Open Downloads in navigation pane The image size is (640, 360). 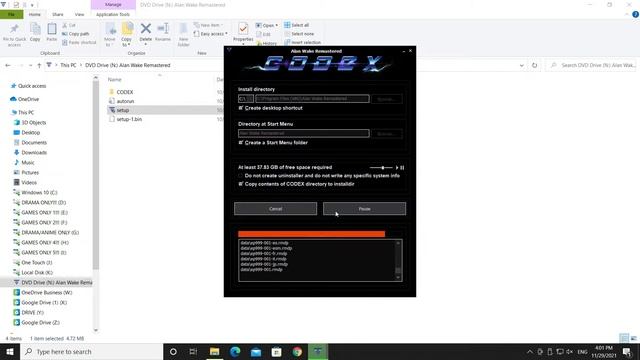click(x=34, y=153)
